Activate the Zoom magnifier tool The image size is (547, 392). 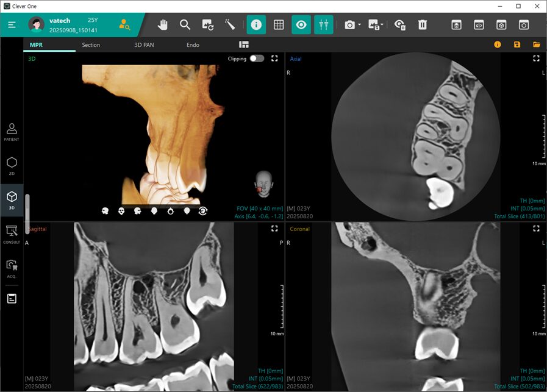pyautogui.click(x=185, y=25)
